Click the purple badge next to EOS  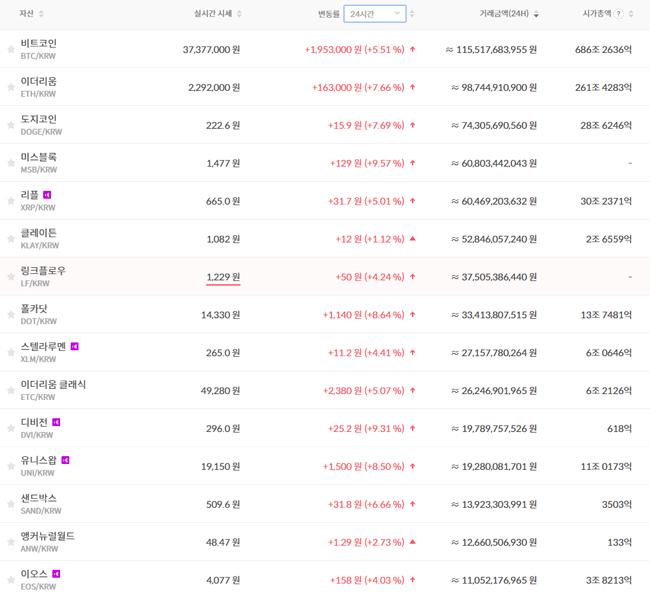tap(56, 574)
